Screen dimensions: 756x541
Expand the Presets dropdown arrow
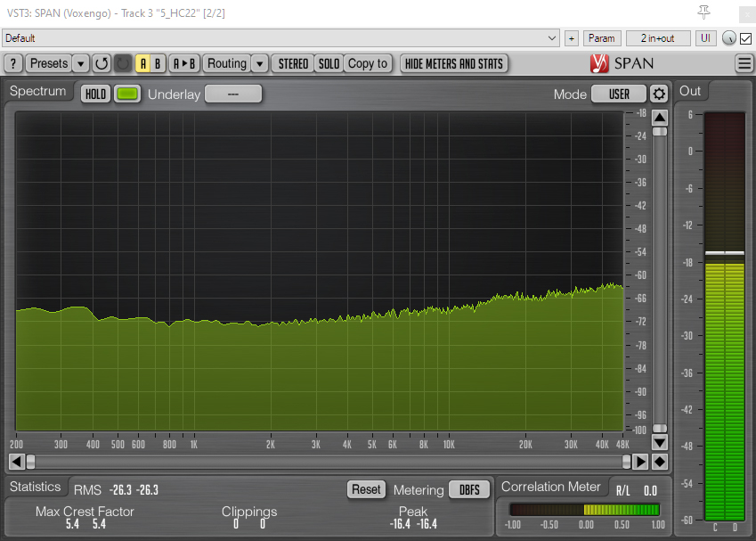(80, 63)
